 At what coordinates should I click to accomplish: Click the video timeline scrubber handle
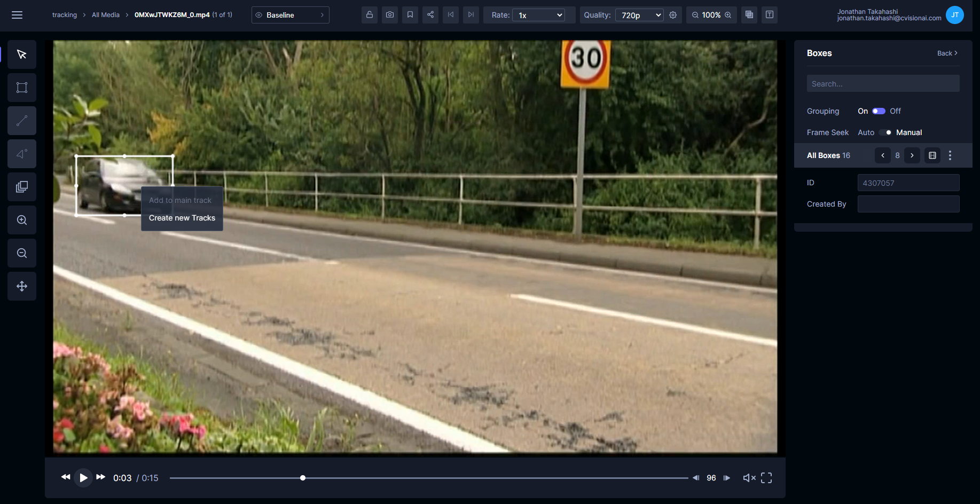click(303, 478)
